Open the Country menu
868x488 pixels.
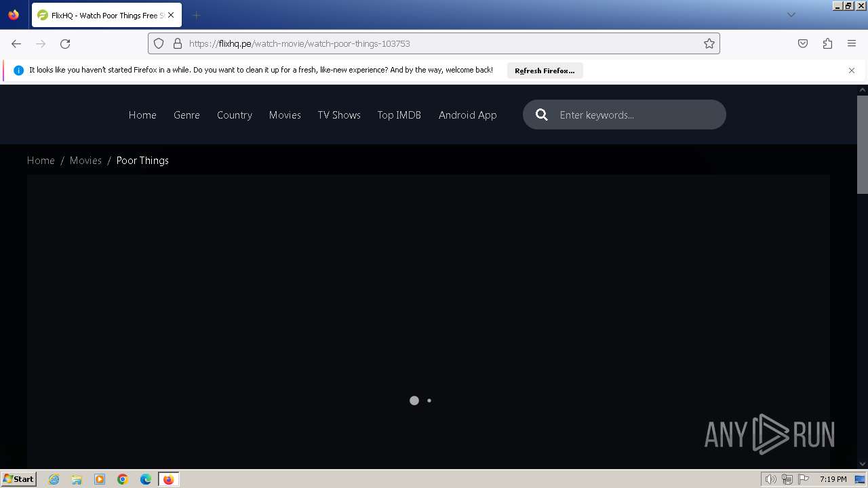235,115
